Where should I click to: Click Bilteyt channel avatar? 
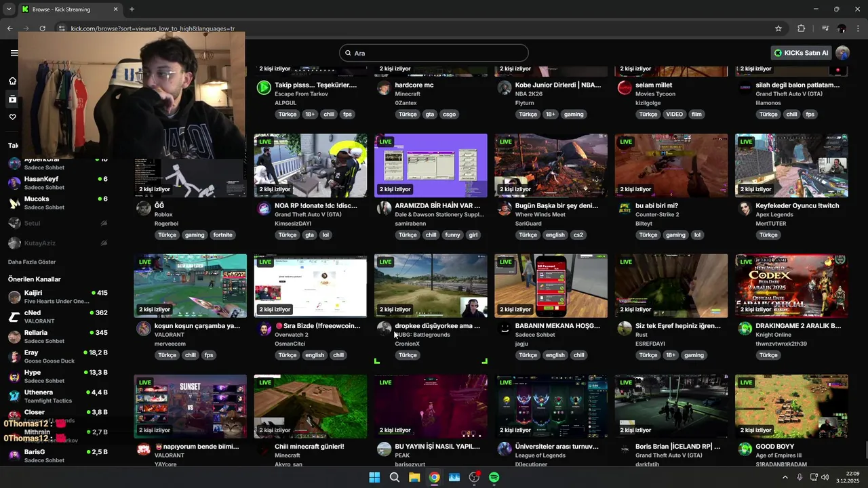(625, 208)
